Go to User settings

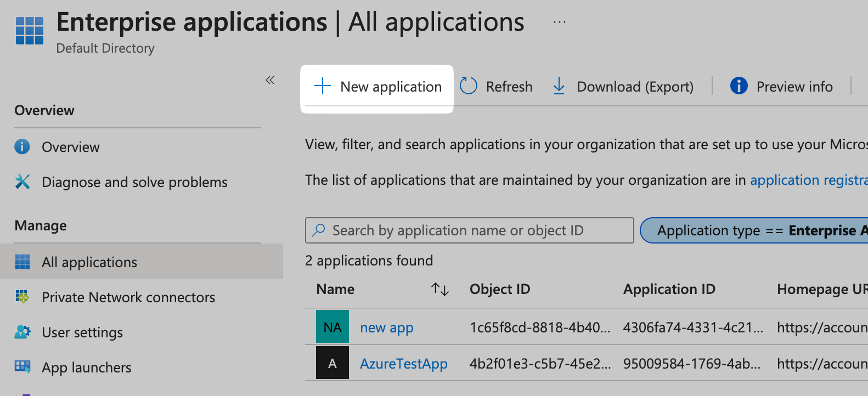click(x=82, y=332)
